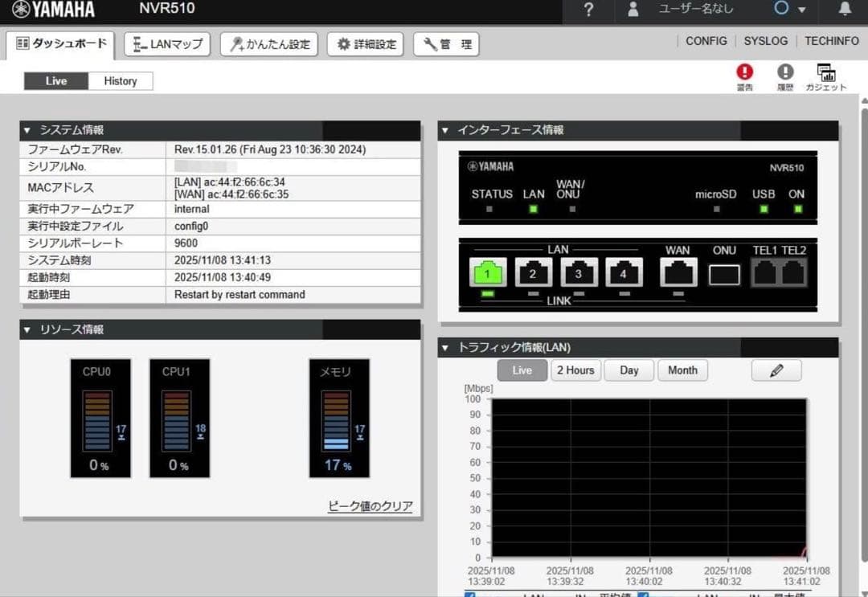The width and height of the screenshot is (868, 597).
Task: Collapse the システム情報 panel
Action: (x=27, y=130)
